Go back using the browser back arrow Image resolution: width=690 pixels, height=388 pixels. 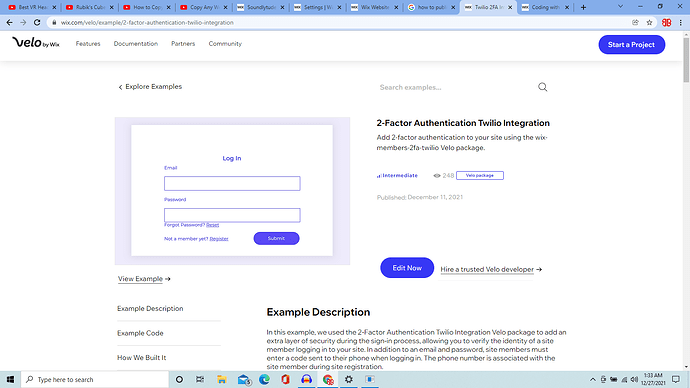[x=10, y=22]
